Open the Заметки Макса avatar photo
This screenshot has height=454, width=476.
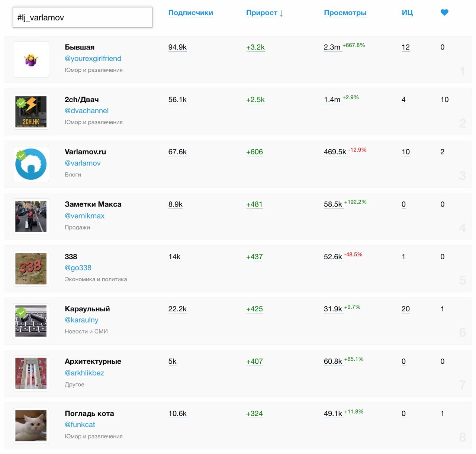tap(31, 216)
